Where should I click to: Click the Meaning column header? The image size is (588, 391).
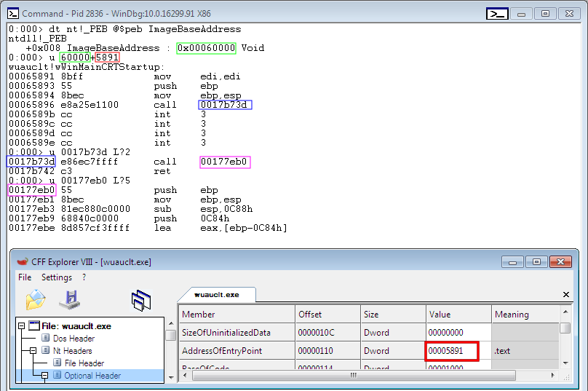pos(525,314)
